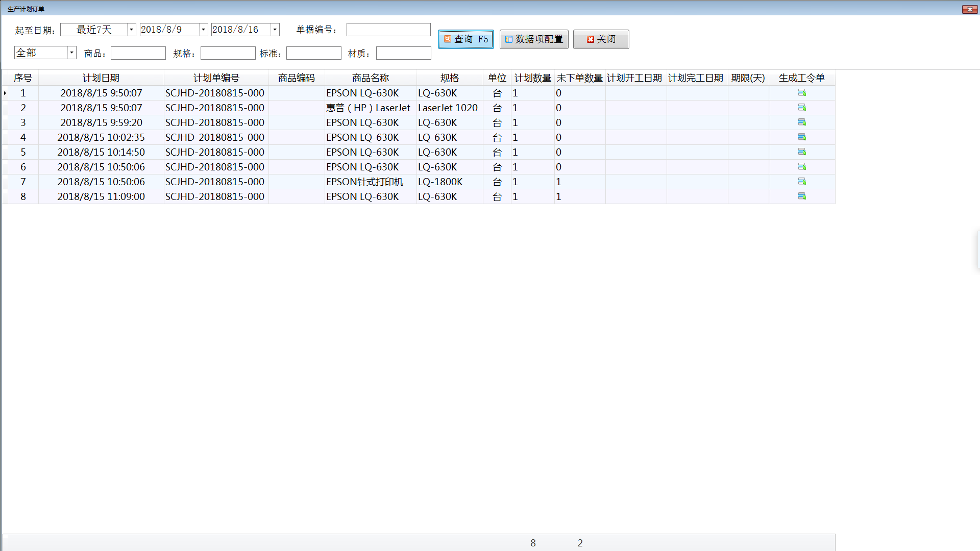Open the start date 2018/8/9 picker arrow
This screenshot has width=980, height=551.
(203, 30)
